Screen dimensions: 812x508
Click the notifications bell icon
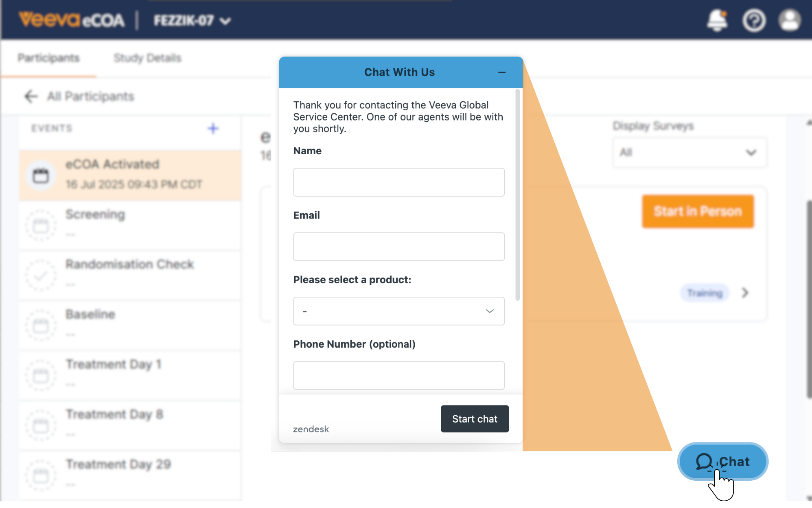(x=717, y=20)
